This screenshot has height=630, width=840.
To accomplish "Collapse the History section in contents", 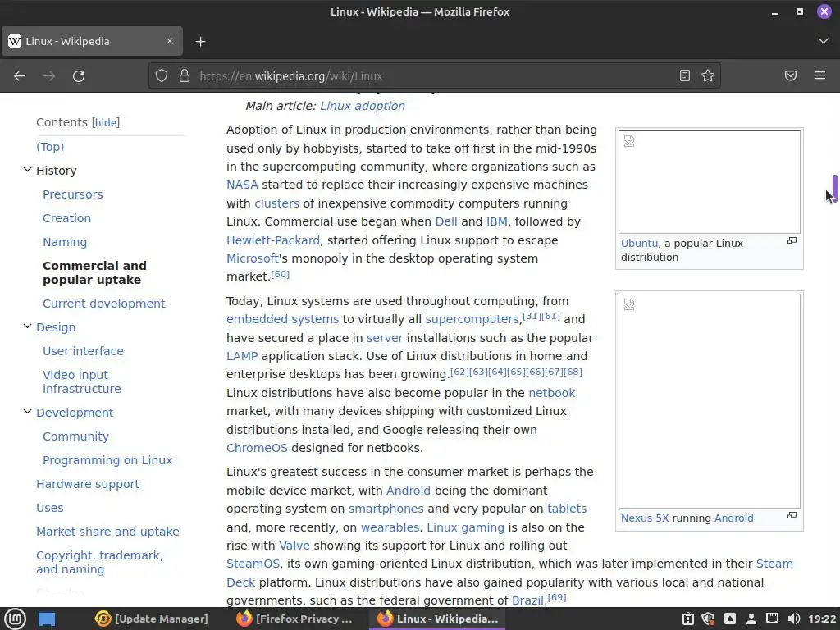I will click(27, 170).
